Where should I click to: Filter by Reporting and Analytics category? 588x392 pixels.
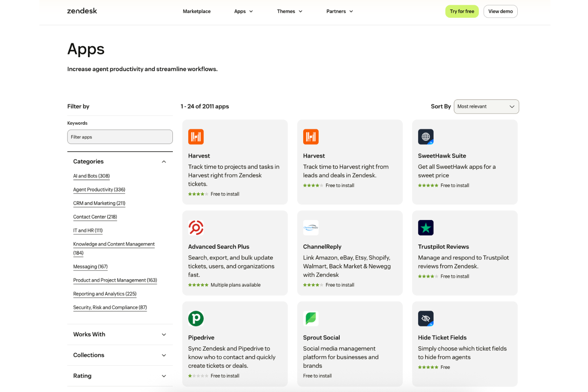point(104,294)
